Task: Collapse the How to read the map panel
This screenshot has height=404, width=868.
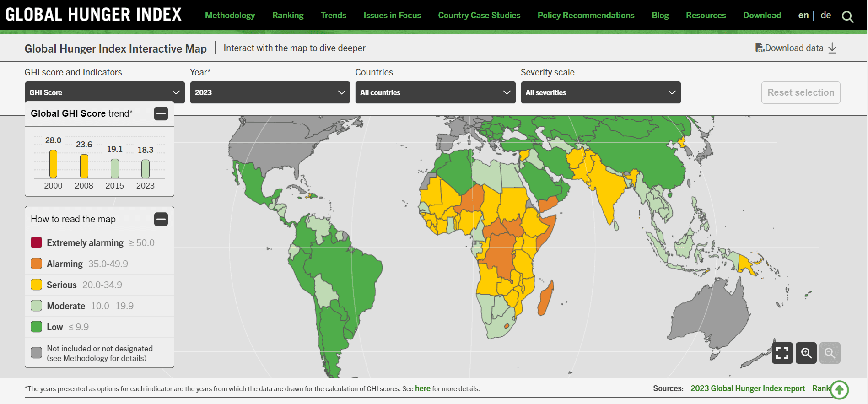Action: (x=161, y=219)
